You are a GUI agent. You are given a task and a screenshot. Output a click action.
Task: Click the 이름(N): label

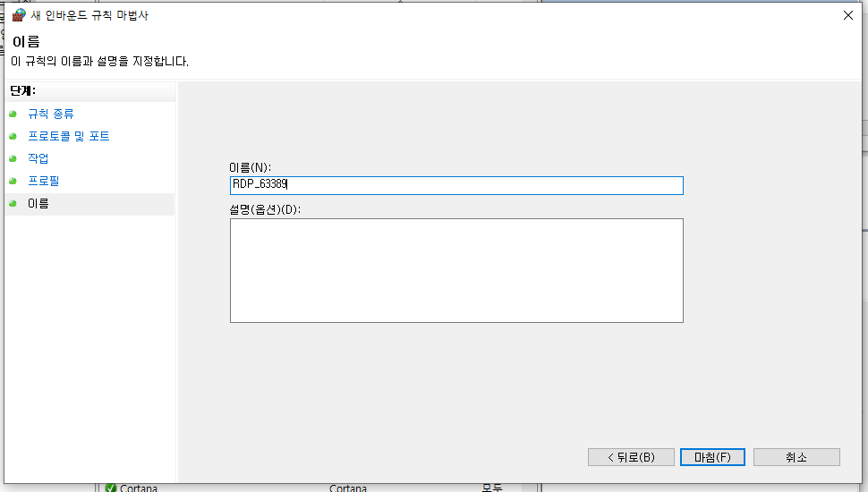(x=251, y=167)
